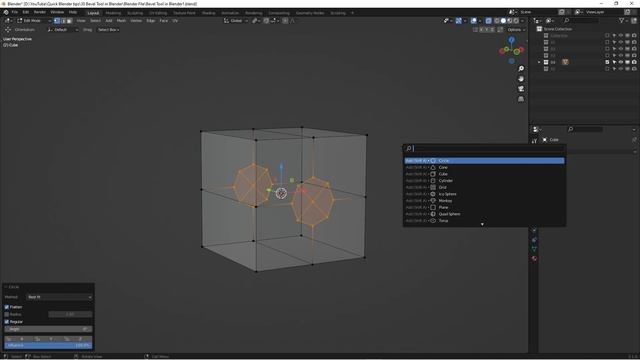Select vertex select mode icon

point(57,20)
